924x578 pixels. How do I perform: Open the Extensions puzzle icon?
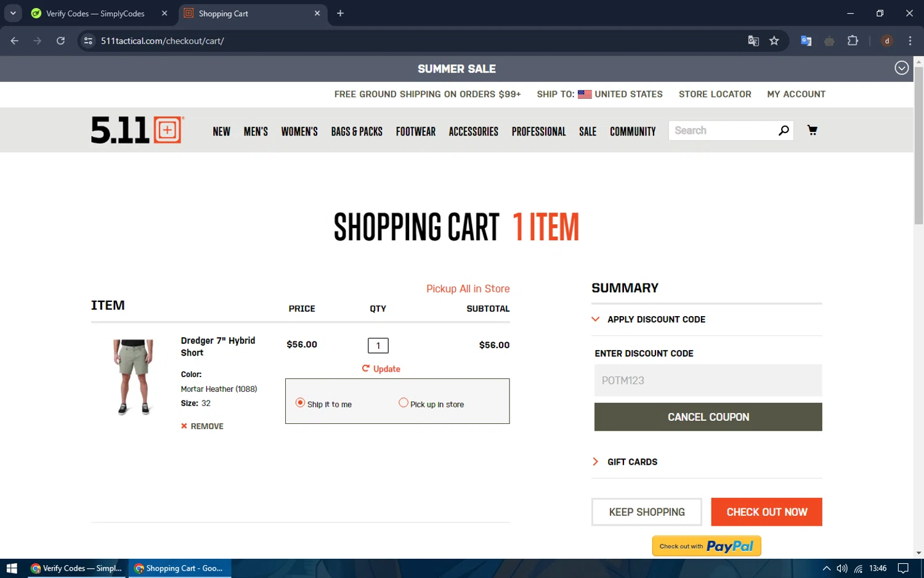853,41
